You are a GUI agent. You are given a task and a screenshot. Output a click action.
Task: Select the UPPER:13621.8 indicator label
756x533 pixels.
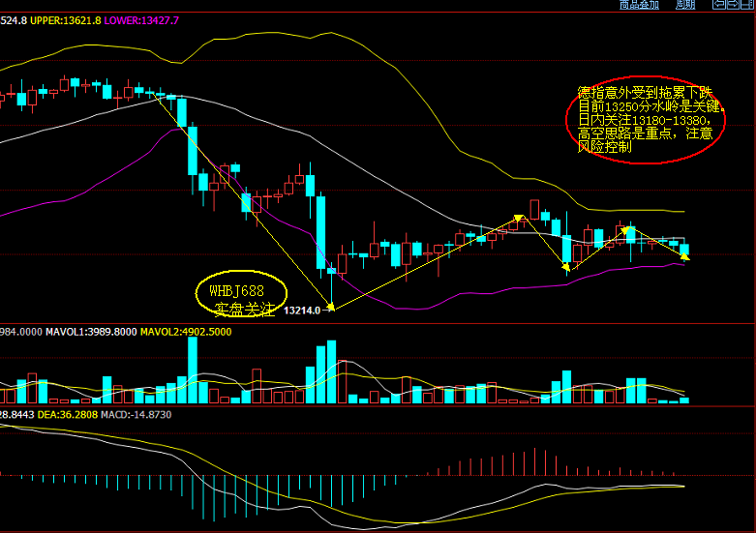65,20
